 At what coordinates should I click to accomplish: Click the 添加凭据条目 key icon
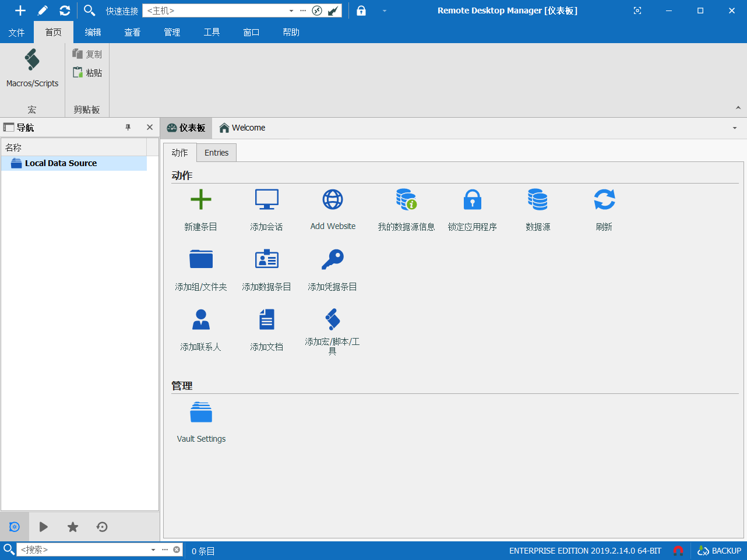tap(333, 259)
